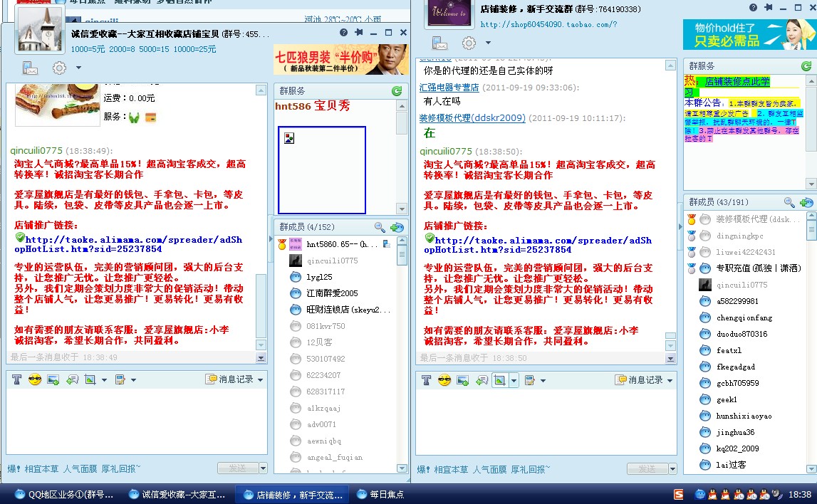Click Send button in right chat window

pyautogui.click(x=647, y=468)
